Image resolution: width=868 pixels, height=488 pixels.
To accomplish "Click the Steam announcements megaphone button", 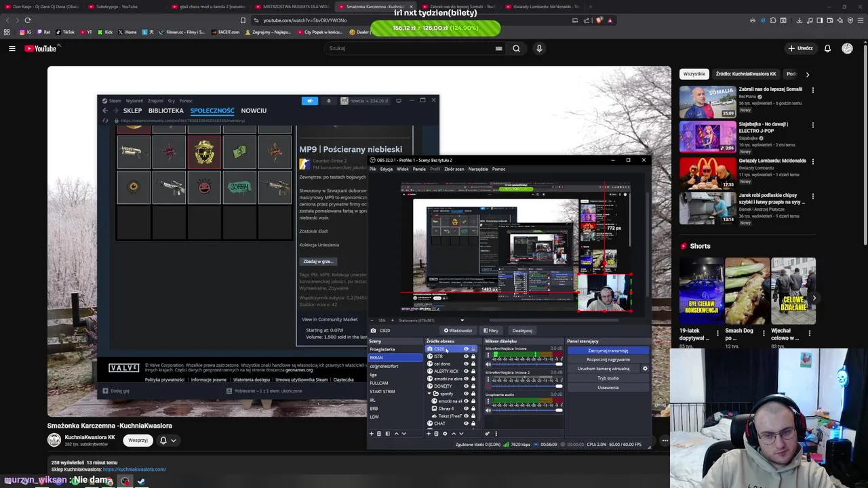I will [x=310, y=100].
